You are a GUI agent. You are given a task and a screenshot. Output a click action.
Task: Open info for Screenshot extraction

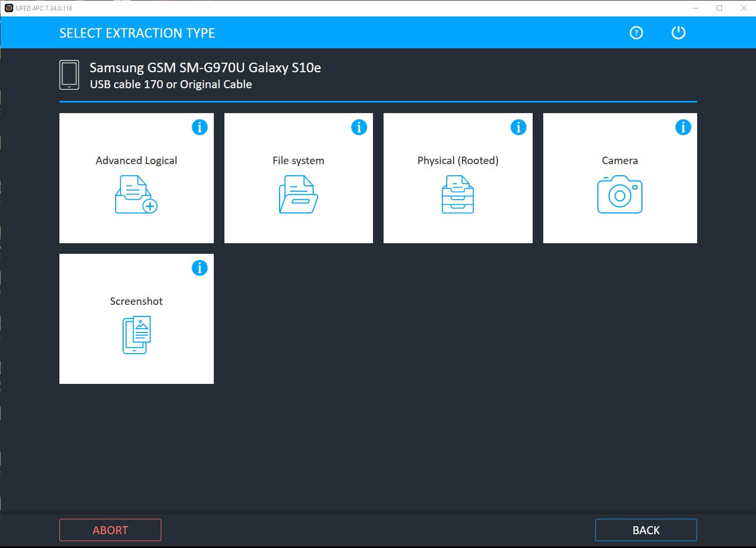tap(199, 268)
